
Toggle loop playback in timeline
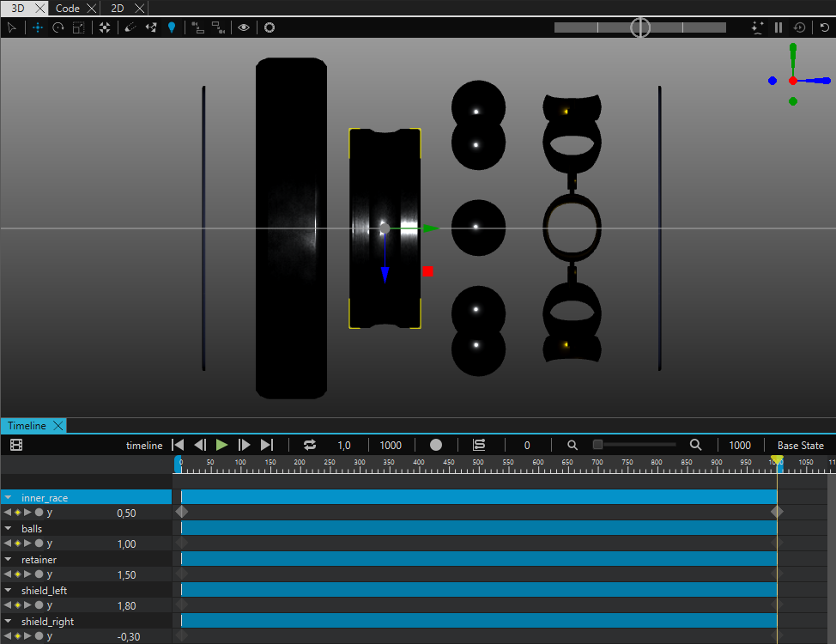[x=310, y=445]
